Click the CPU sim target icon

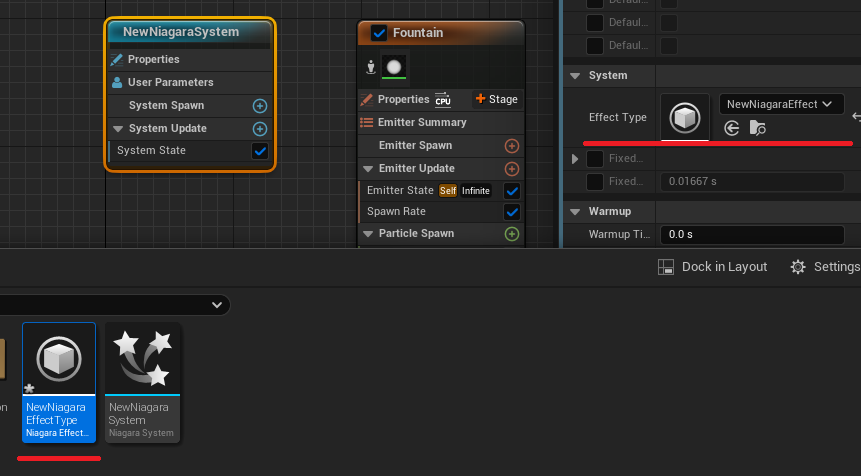443,99
